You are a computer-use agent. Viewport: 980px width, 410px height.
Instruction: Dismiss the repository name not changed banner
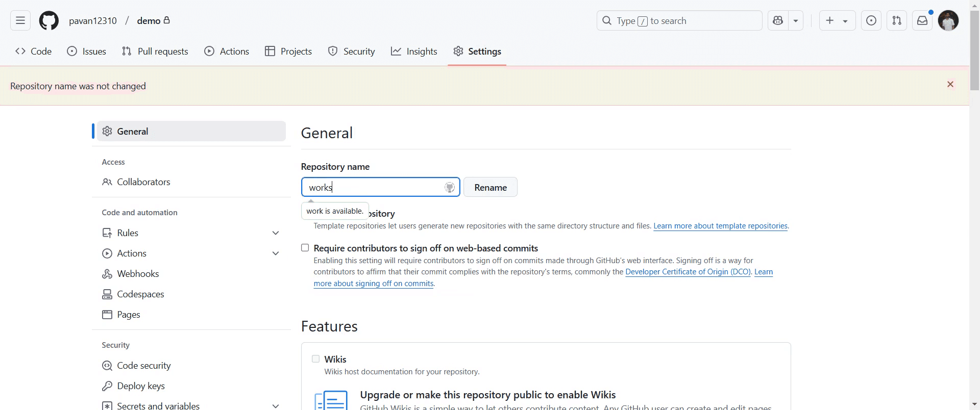(950, 85)
